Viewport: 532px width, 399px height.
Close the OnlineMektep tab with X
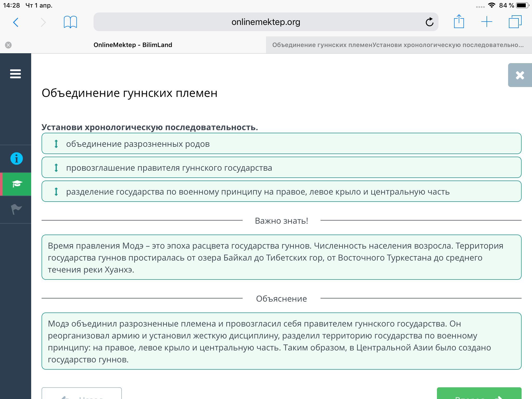(8, 45)
